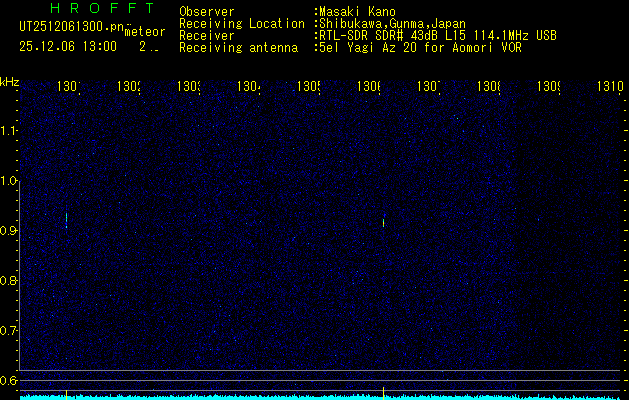Image resolution: width=629 pixels, height=400 pixels.
Task: Click the bright meteor echo streak at 1306
Action: [383, 222]
